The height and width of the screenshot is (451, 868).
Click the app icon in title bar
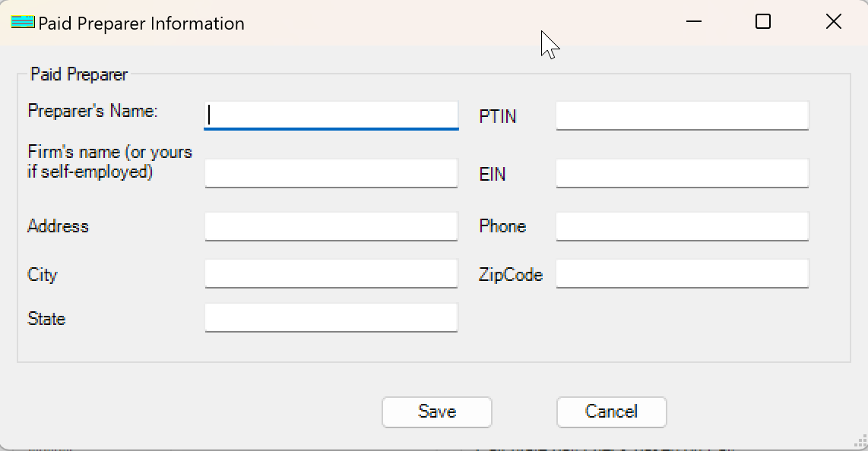[x=23, y=23]
